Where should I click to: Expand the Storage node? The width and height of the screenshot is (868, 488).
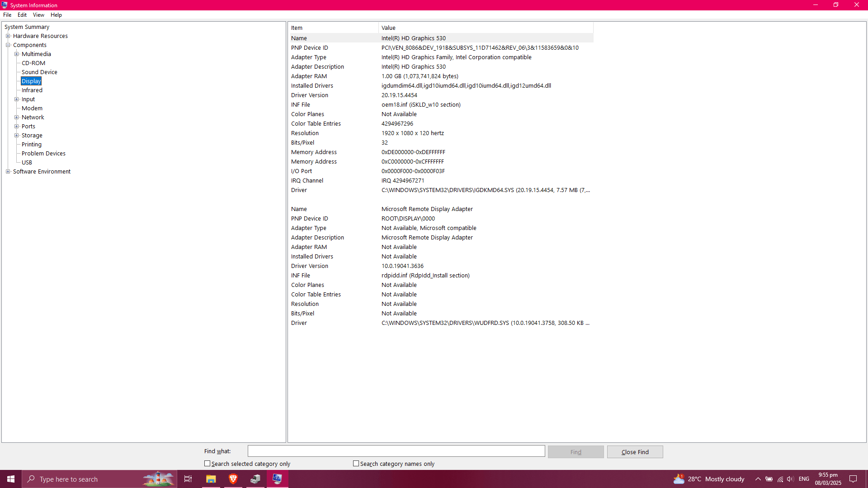click(16, 136)
